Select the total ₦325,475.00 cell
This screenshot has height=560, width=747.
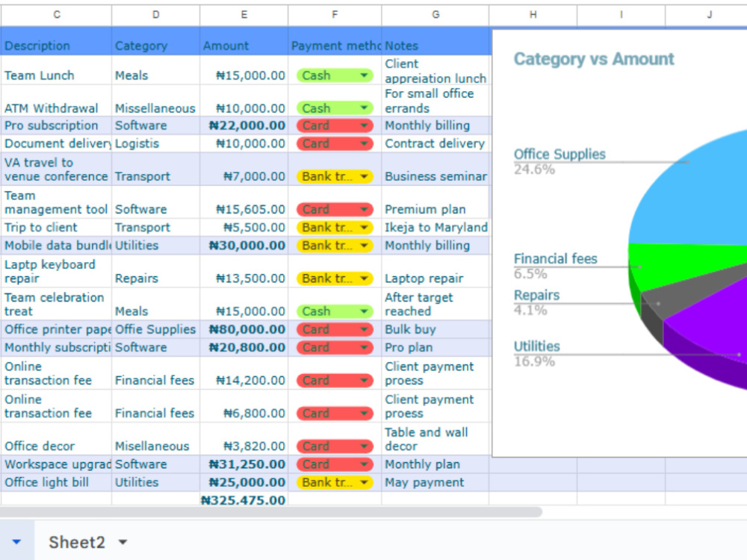click(x=244, y=499)
